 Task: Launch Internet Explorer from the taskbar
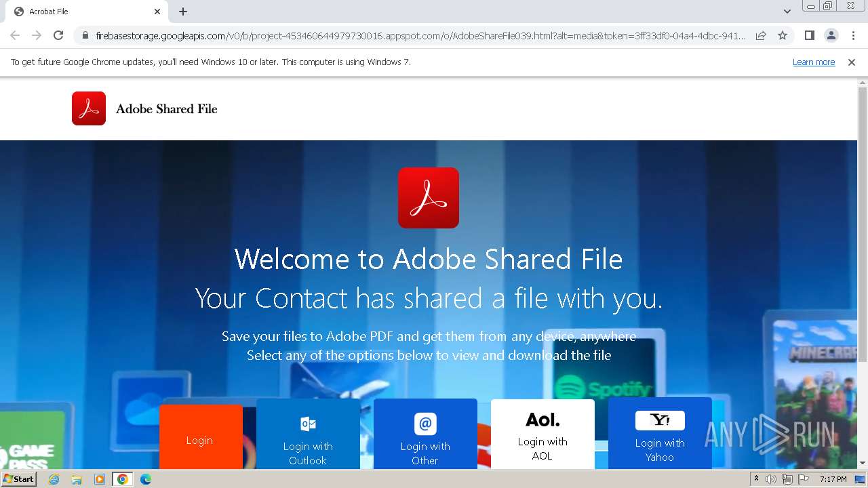[54, 479]
